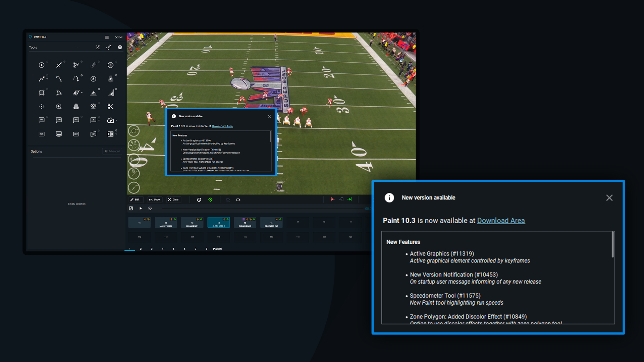644x362 pixels.
Task: Select the CLEAN HEGO 3 clip
Action: coord(245,223)
